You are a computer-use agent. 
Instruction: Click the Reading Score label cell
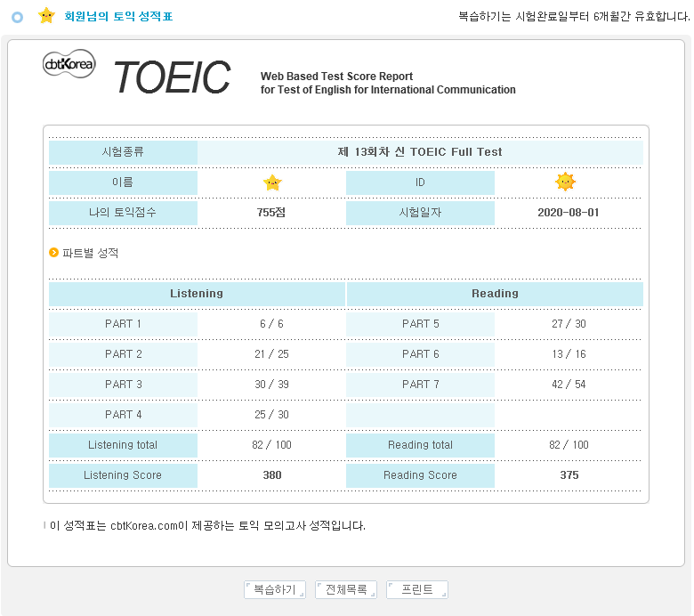pos(420,475)
